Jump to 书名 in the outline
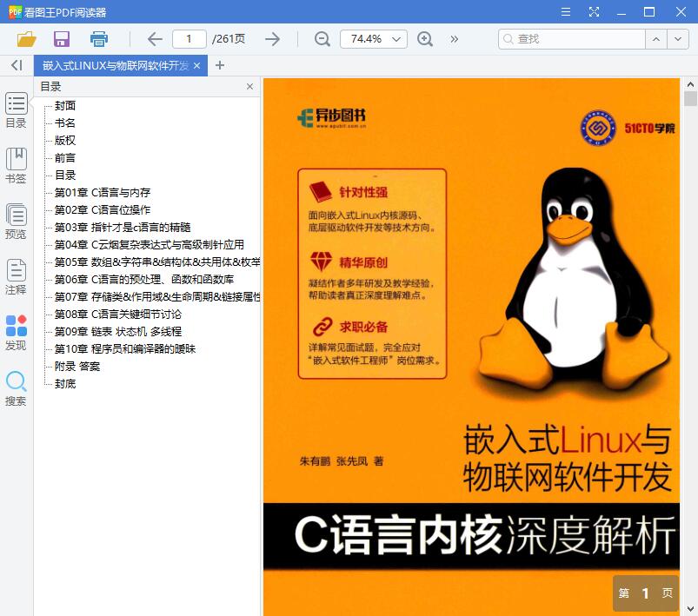This screenshot has height=616, width=698. pos(65,123)
